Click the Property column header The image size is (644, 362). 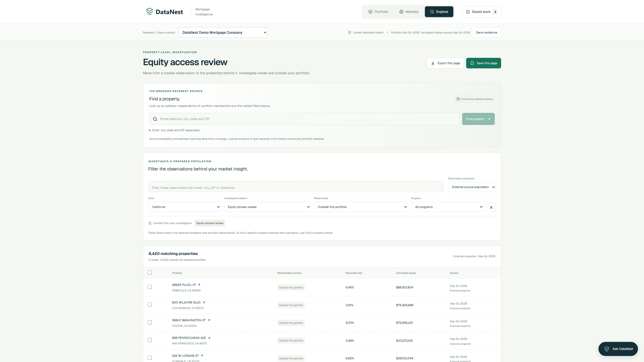point(177,273)
